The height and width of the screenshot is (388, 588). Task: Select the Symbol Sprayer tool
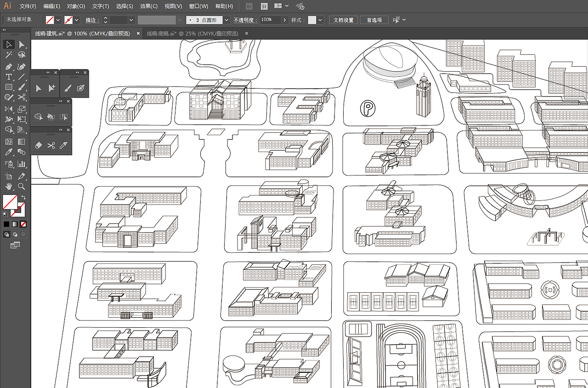[9, 164]
